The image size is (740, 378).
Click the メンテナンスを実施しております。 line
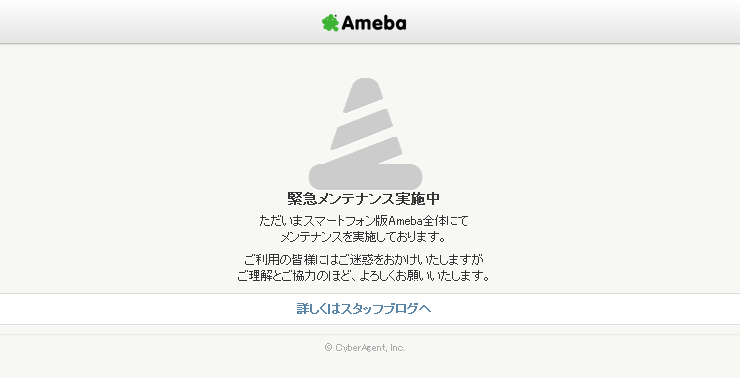pos(363,236)
